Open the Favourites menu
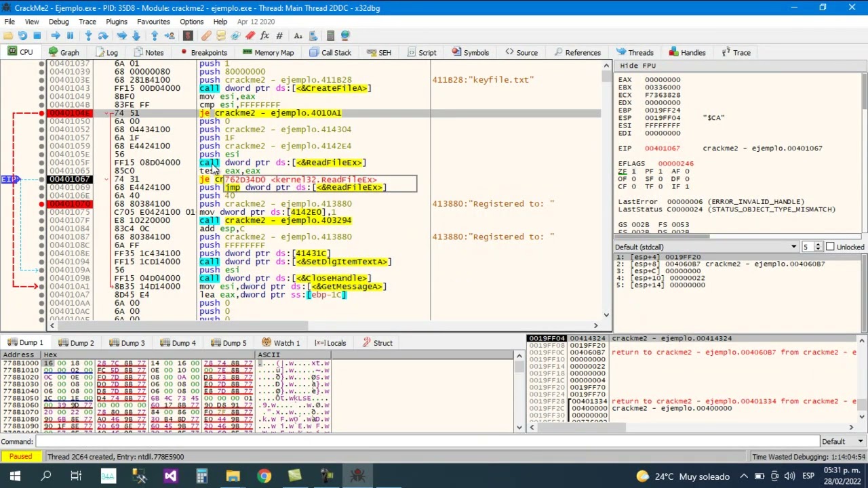 pyautogui.click(x=153, y=22)
